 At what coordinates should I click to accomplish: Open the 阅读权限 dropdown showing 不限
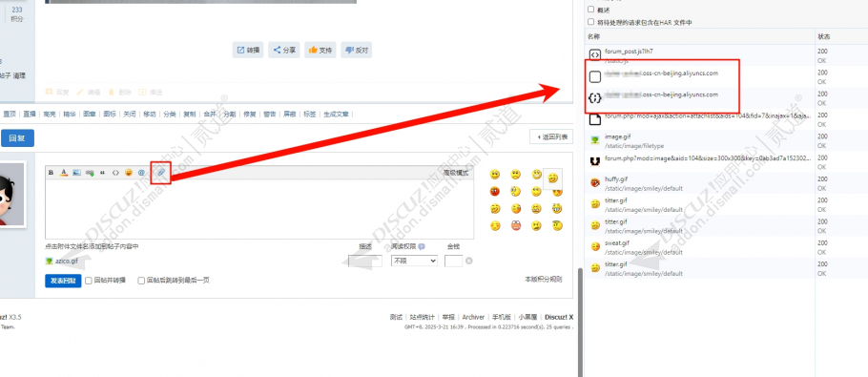pos(414,261)
